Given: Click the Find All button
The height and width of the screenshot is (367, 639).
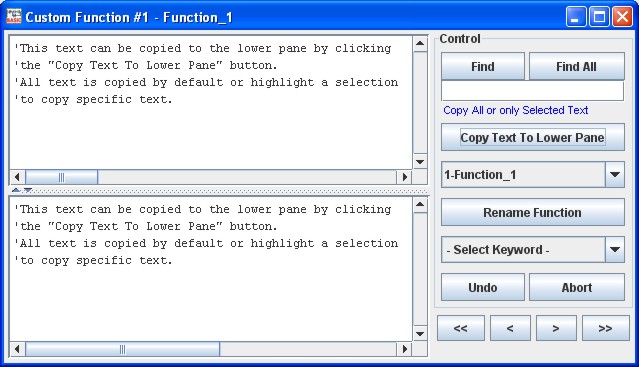Looking at the screenshot, I should coord(577,66).
